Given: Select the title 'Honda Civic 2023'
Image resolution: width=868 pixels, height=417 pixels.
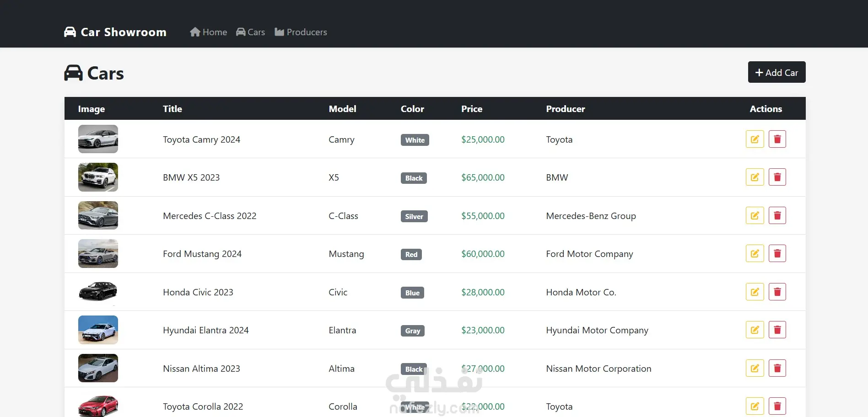Looking at the screenshot, I should (x=198, y=292).
